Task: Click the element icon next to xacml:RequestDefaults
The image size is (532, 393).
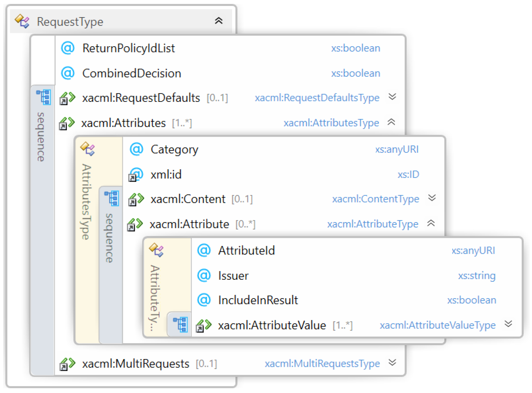Action: [67, 98]
